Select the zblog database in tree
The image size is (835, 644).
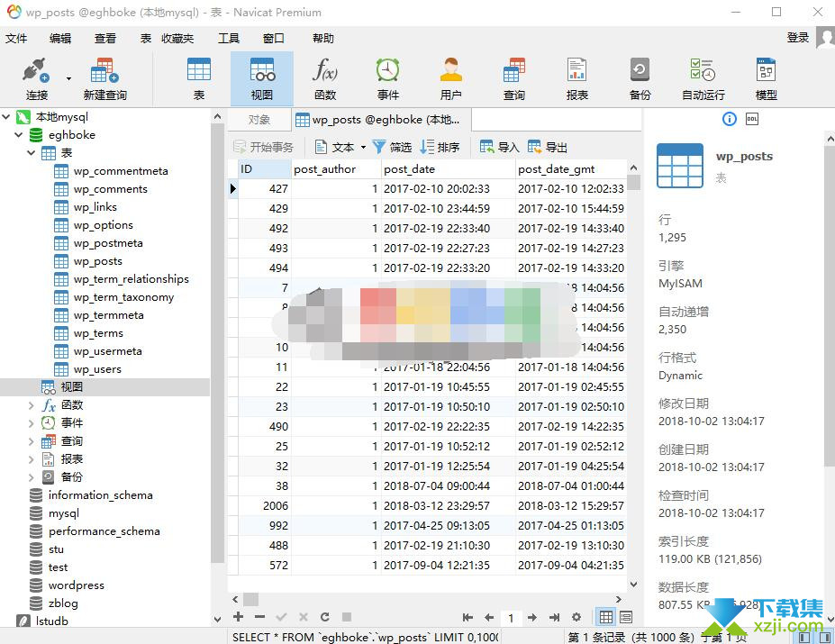(63, 603)
